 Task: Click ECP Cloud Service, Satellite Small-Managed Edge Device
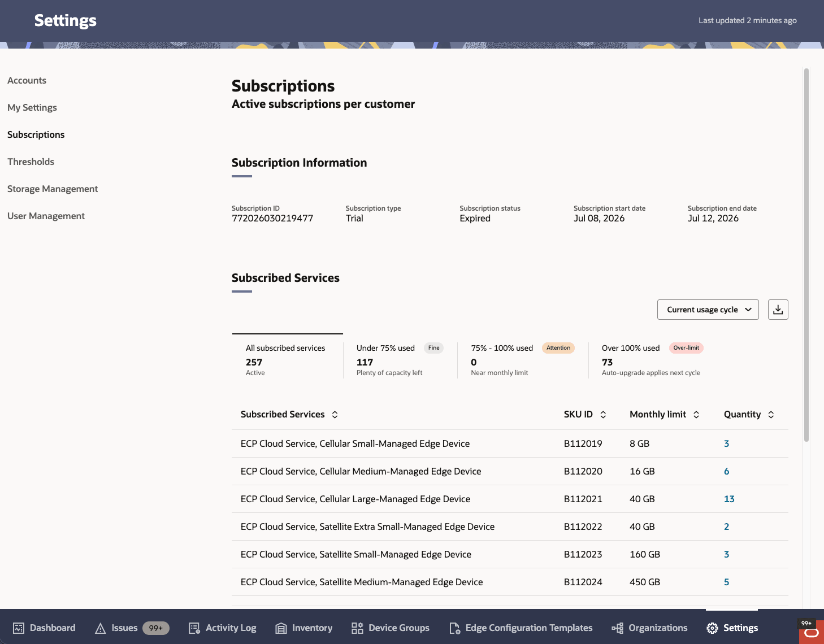pyautogui.click(x=356, y=554)
